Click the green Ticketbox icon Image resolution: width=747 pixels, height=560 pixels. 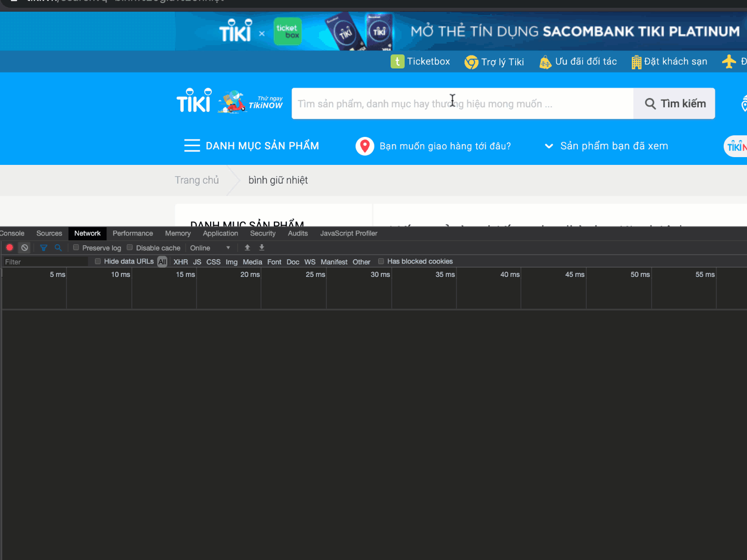click(x=397, y=62)
